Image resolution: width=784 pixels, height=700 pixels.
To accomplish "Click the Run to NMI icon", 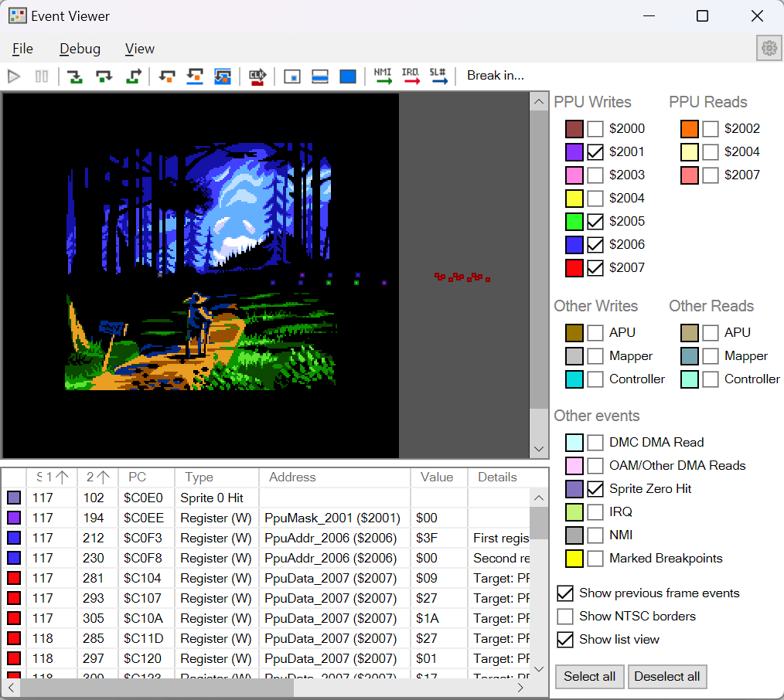I will click(x=383, y=76).
